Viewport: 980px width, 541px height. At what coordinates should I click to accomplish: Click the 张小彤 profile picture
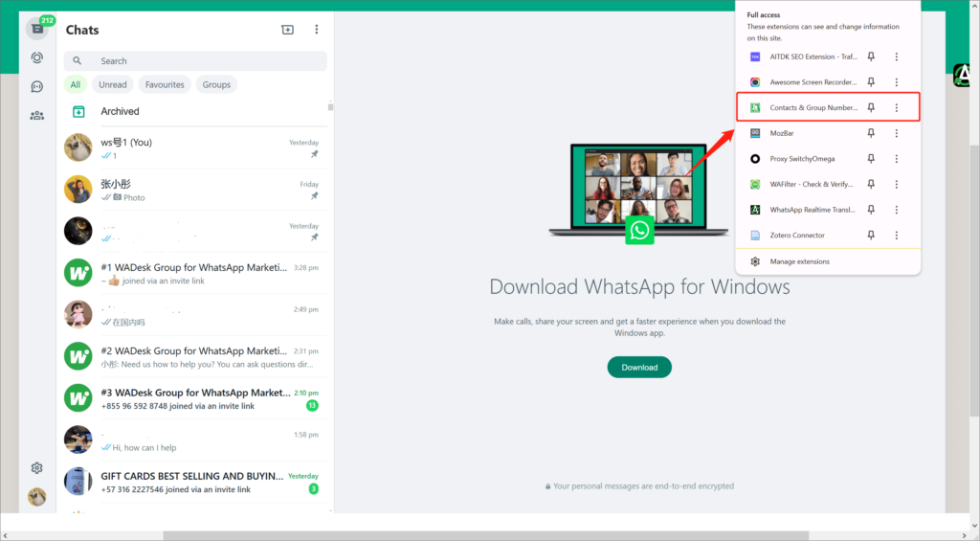click(x=78, y=190)
